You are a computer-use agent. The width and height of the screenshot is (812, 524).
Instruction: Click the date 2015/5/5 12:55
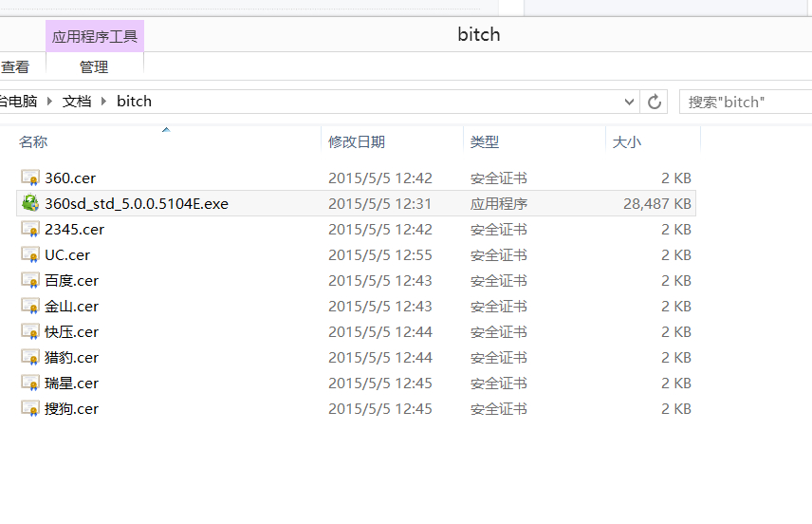[x=379, y=255]
